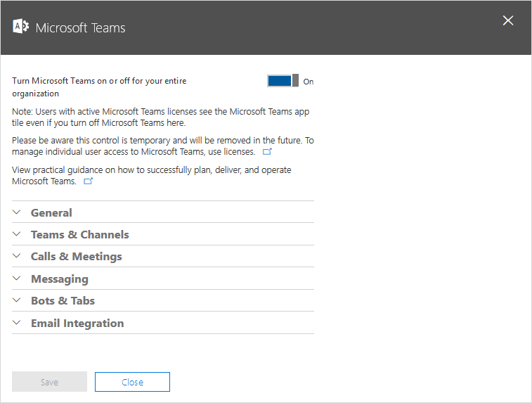Click the Close button at the bottom
The width and height of the screenshot is (532, 403).
(132, 382)
